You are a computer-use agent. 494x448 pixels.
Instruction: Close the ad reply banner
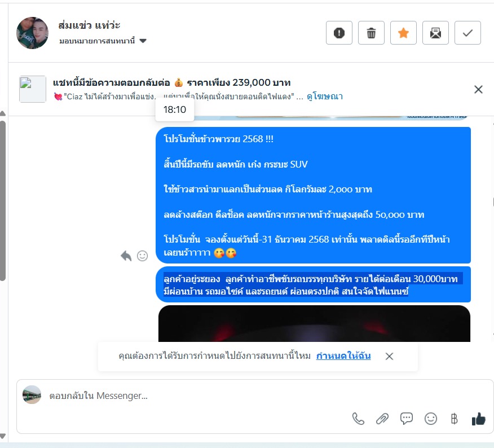478,90
